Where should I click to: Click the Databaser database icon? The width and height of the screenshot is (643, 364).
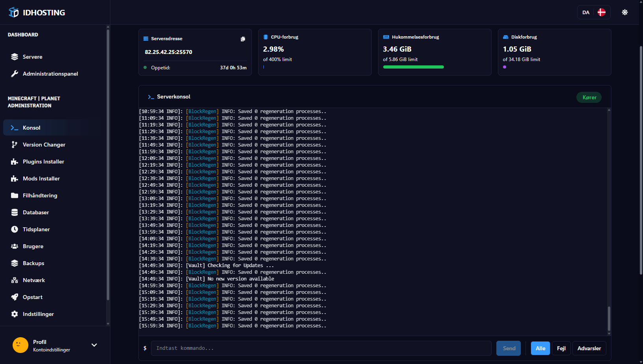point(15,212)
